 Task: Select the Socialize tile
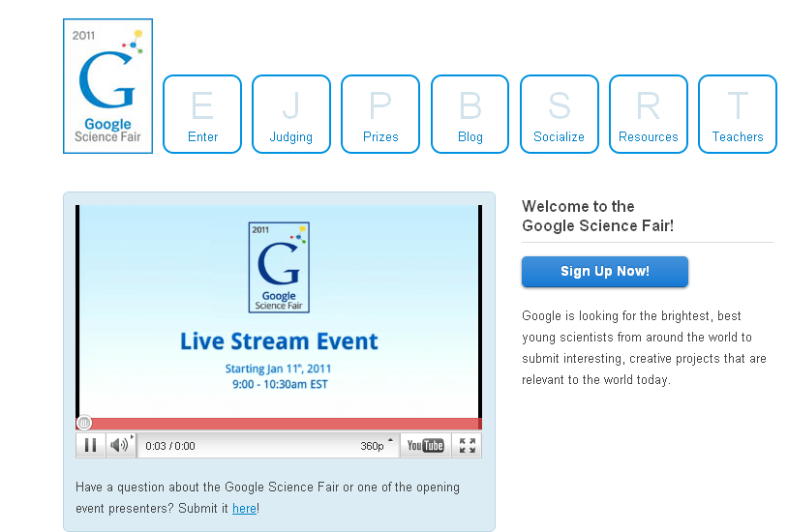pos(560,114)
